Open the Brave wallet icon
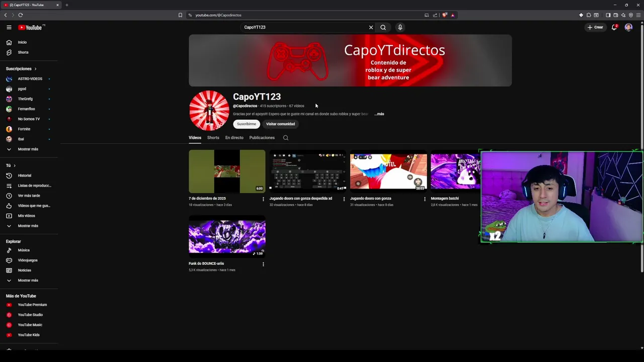Screen dimensions: 644x362 (x=615, y=15)
